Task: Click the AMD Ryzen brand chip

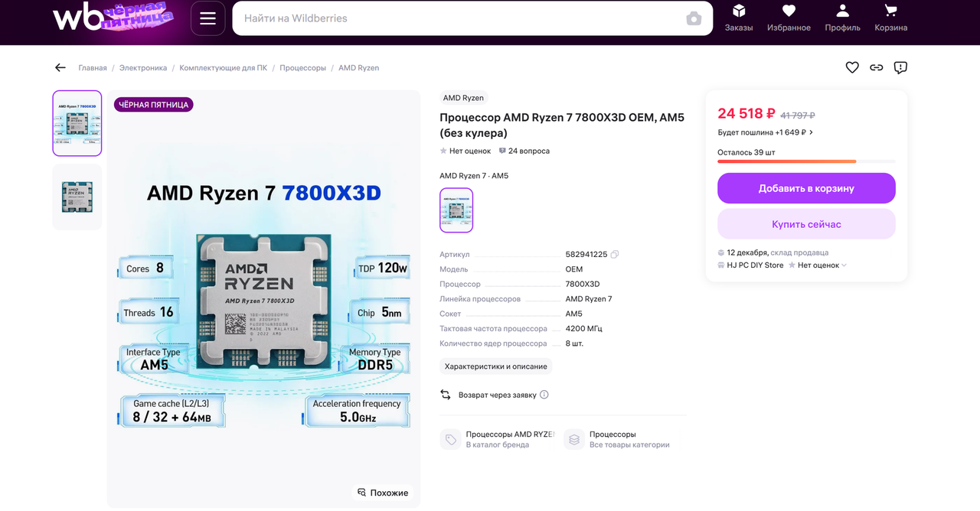Action: (x=463, y=98)
